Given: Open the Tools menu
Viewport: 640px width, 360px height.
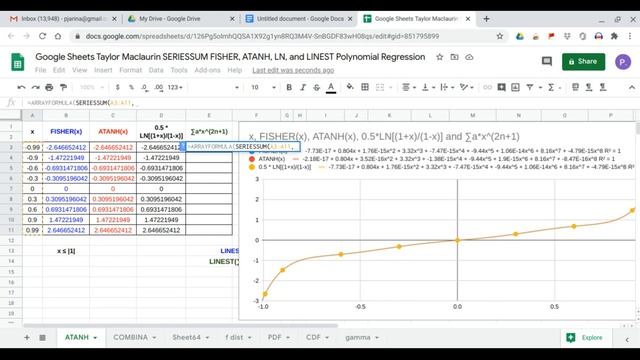Looking at the screenshot, I should [x=179, y=70].
